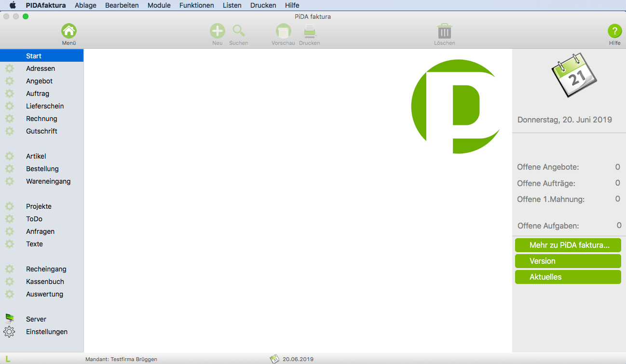Click the Suchen magnifier icon
Image resolution: width=626 pixels, height=364 pixels.
tap(239, 31)
